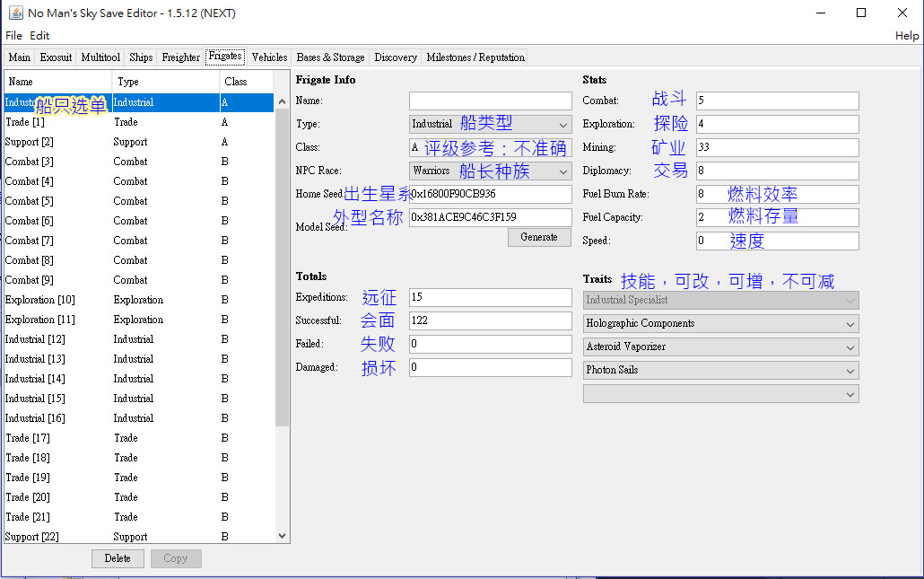The image size is (924, 579).
Task: Switch to the Exosuit tab
Action: [56, 57]
